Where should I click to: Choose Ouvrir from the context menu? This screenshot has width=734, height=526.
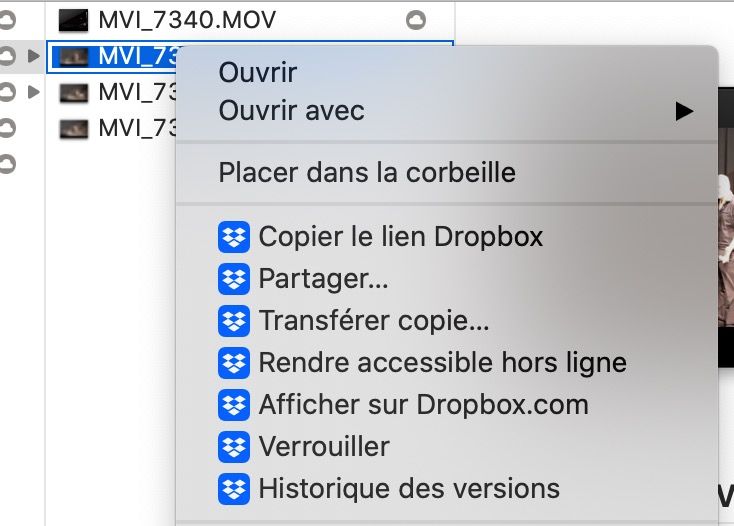pos(258,72)
